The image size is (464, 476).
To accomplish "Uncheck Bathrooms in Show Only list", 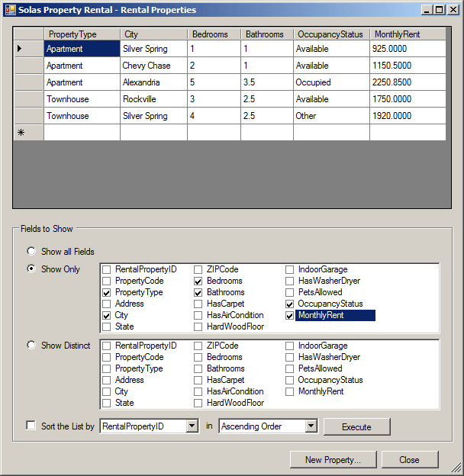I will click(x=198, y=293).
